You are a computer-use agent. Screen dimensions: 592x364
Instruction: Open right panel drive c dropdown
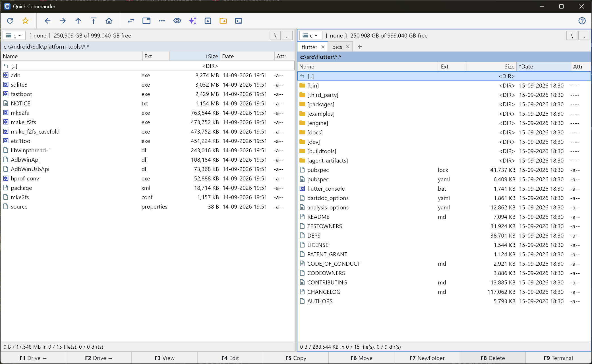311,36
